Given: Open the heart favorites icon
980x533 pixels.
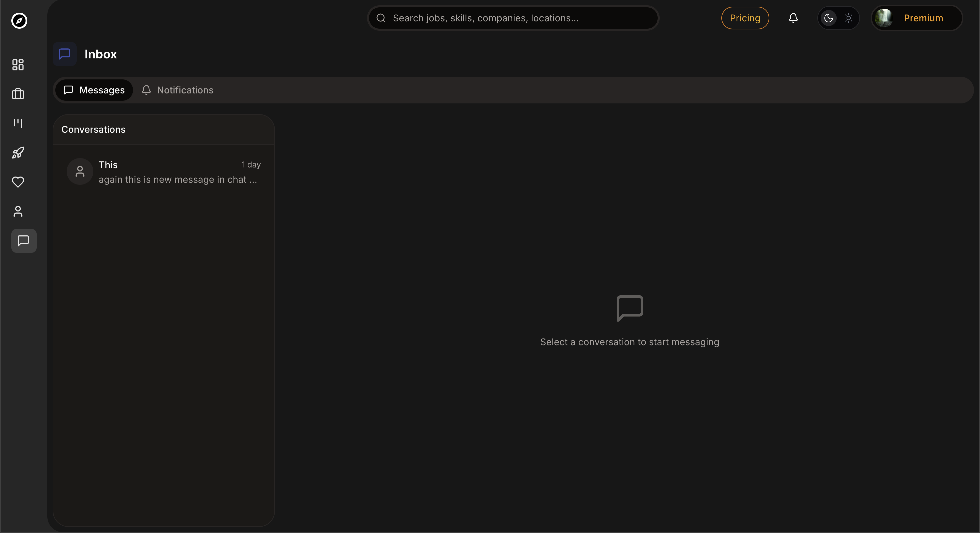Looking at the screenshot, I should [18, 182].
